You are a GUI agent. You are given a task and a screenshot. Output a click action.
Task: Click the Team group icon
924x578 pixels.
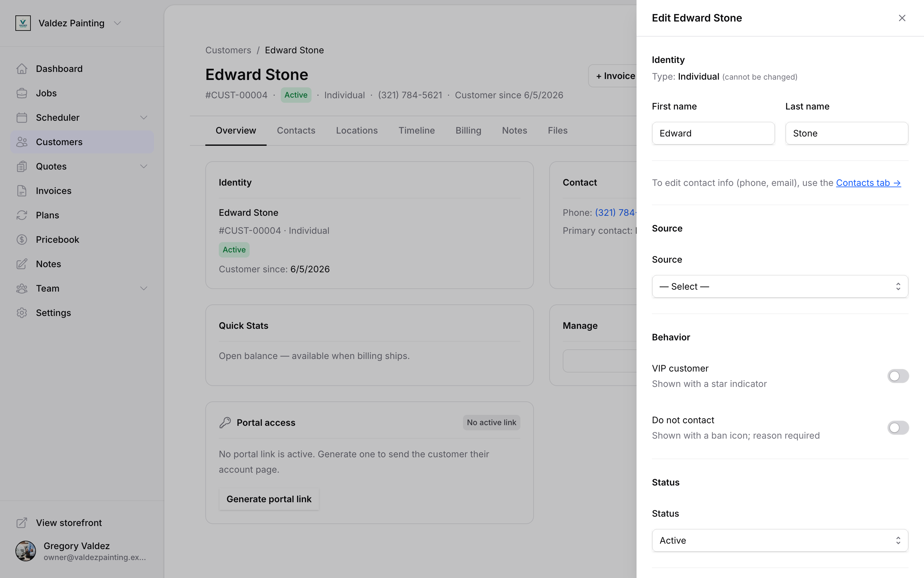22,289
